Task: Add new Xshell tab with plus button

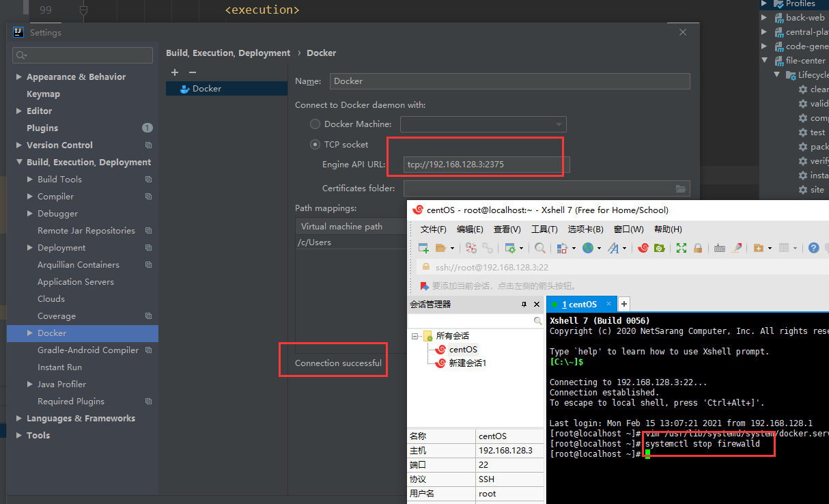Action: tap(623, 304)
